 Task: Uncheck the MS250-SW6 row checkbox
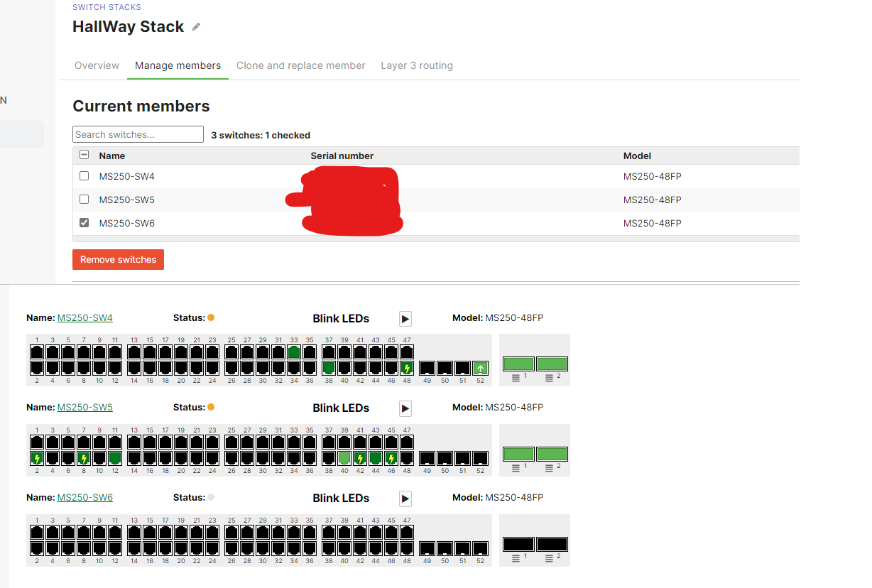(x=85, y=223)
